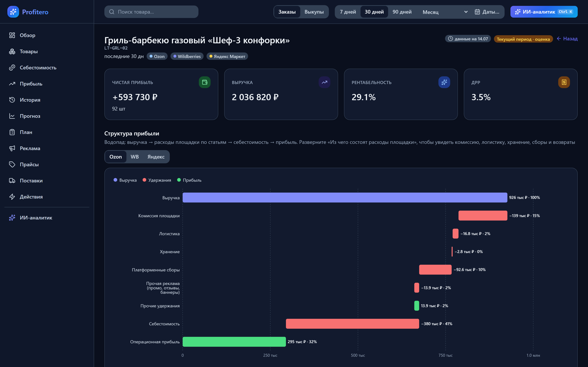Open the Обзор dashboard icon in sidebar
Viewport: 588px width, 367px height.
coord(12,35)
